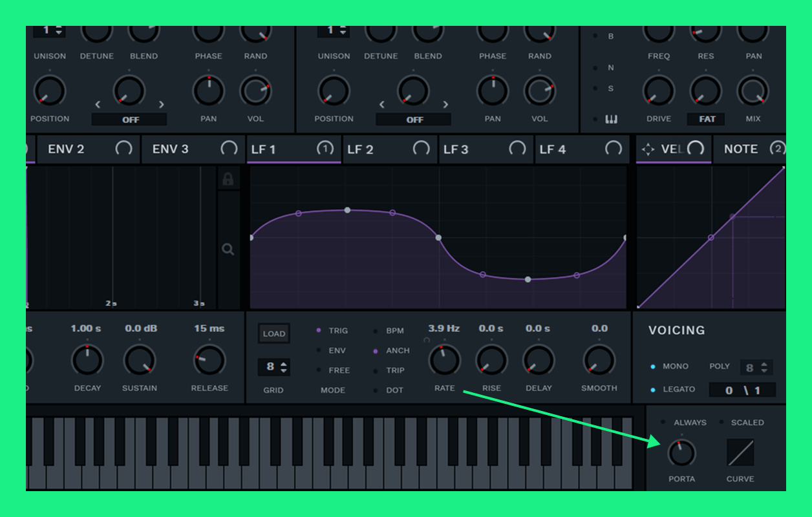Screen dimensions: 812x517
Task: Click the PORTA knob
Action: tap(681, 453)
